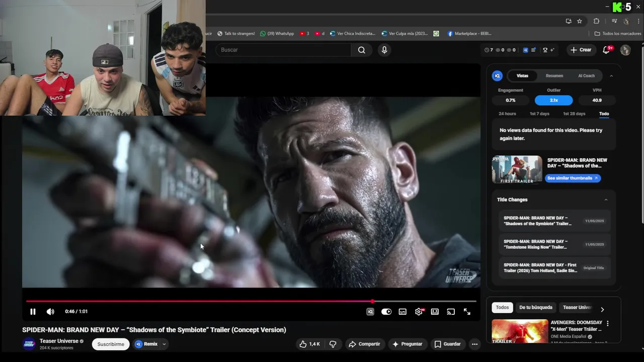Show more filter chips with the right arrow
The width and height of the screenshot is (644, 362).
pos(602,309)
